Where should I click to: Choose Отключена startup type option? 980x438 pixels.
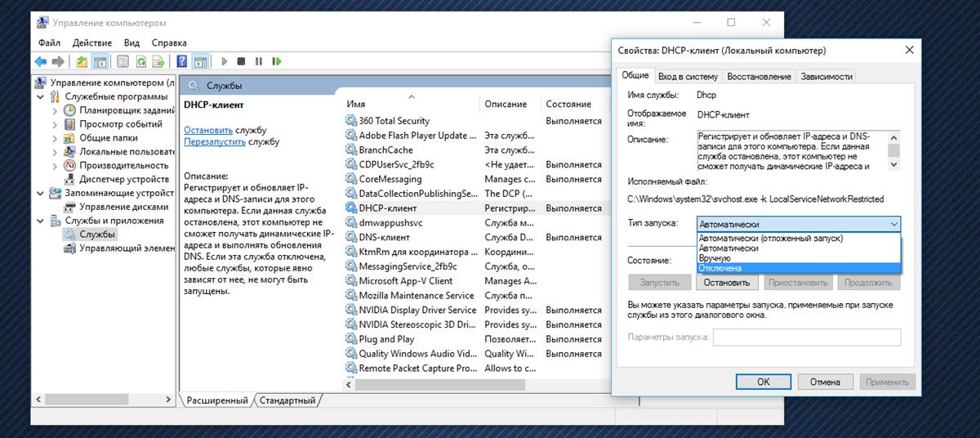point(799,268)
